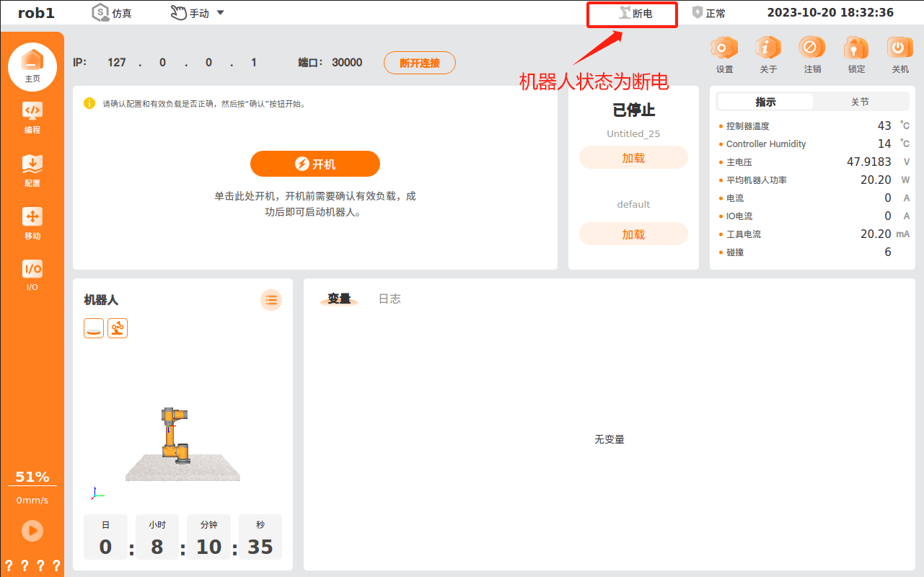Toggle the base plane view button in robot panel
Viewport: 924px width, 577px height.
[94, 328]
